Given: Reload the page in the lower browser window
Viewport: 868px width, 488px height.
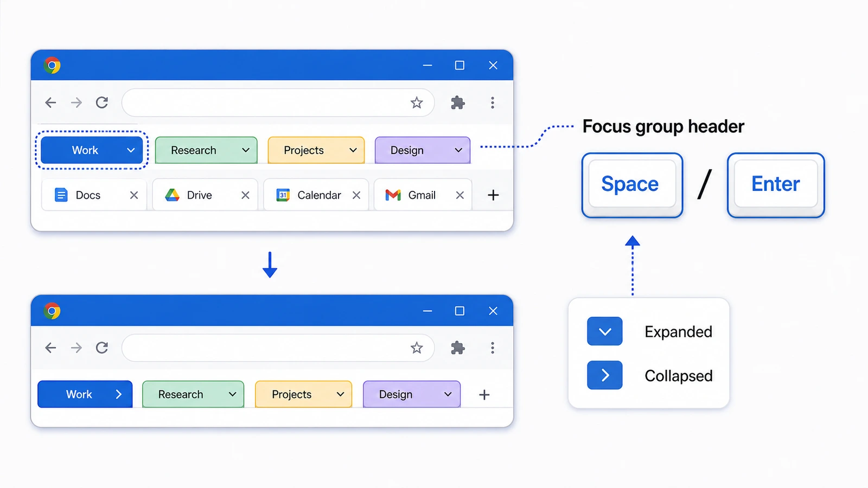Looking at the screenshot, I should (102, 348).
